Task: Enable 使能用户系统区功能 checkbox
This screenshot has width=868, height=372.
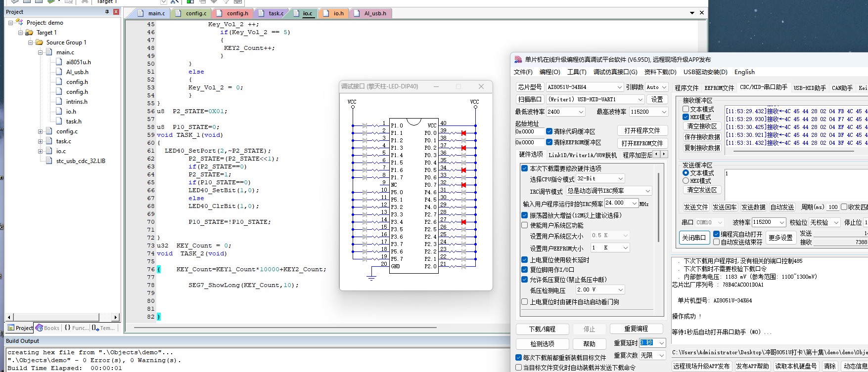Action: 524,225
